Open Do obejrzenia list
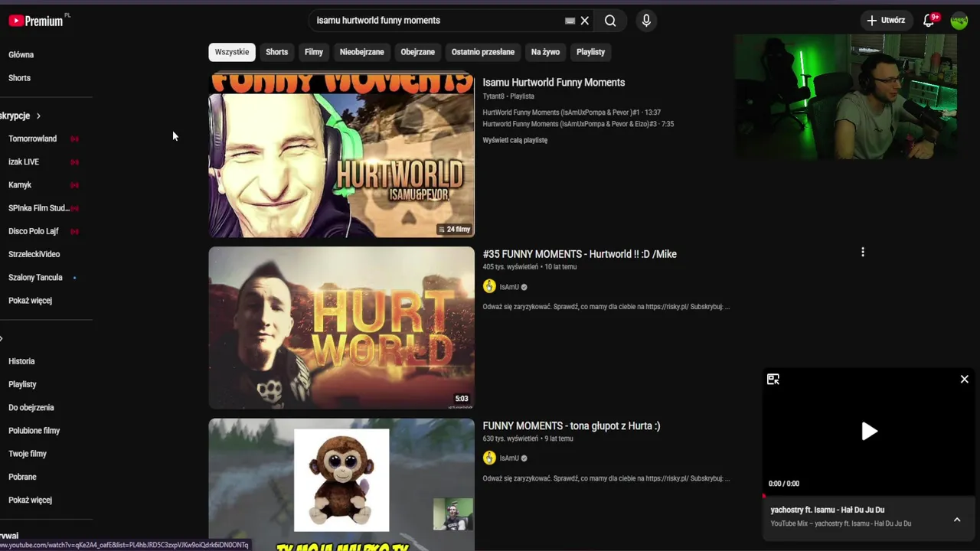This screenshot has width=980, height=551. pyautogui.click(x=31, y=407)
